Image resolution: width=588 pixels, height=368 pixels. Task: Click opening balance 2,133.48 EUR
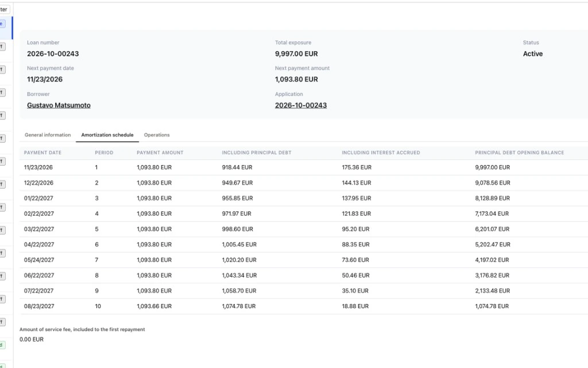tap(492, 290)
